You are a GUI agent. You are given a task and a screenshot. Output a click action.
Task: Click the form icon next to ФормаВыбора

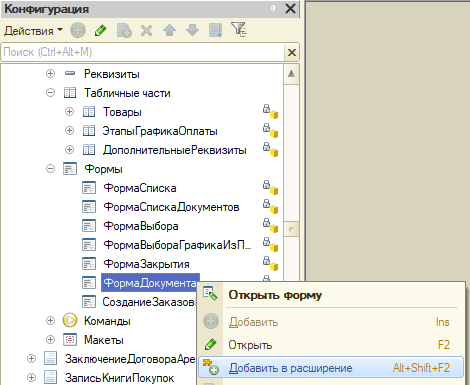point(89,226)
